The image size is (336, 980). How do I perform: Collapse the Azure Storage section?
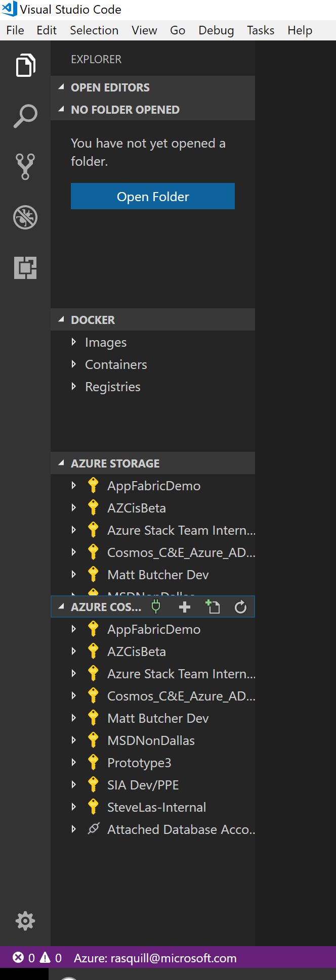coord(61,463)
